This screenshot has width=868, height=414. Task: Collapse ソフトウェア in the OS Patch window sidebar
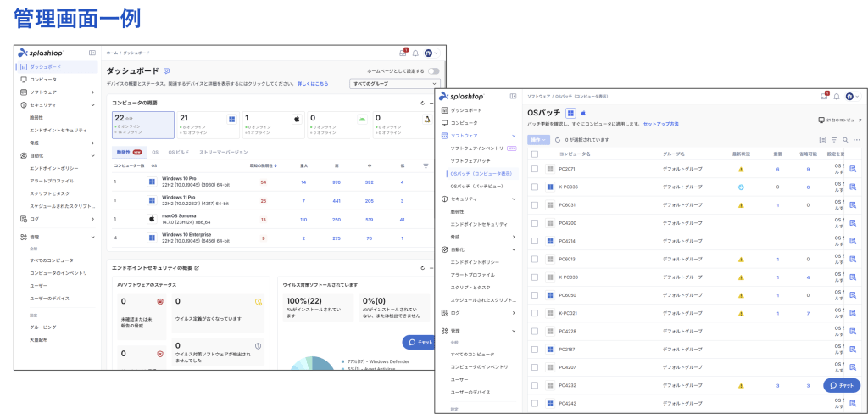point(514,135)
